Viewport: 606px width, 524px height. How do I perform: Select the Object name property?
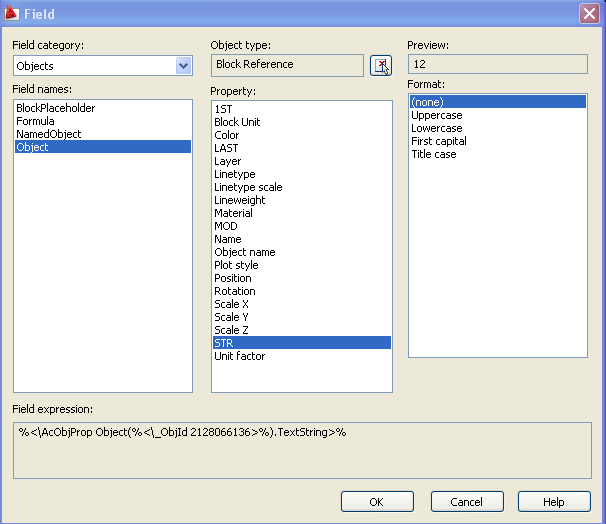(302, 252)
